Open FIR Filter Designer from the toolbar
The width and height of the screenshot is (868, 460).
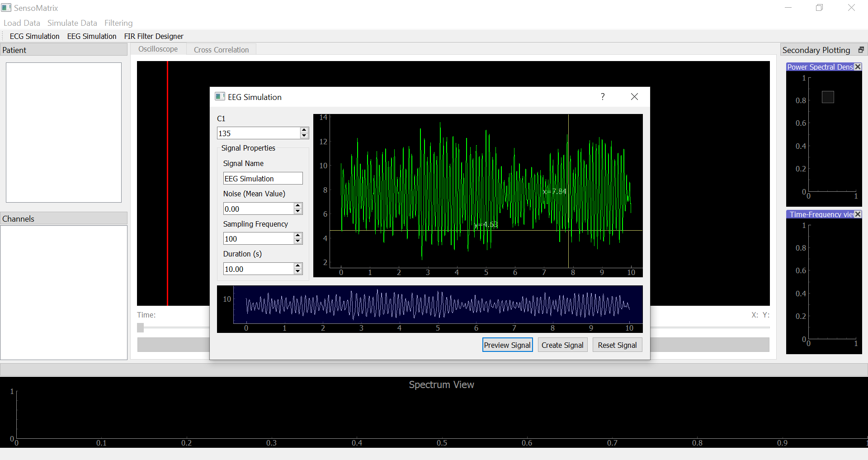tap(154, 36)
